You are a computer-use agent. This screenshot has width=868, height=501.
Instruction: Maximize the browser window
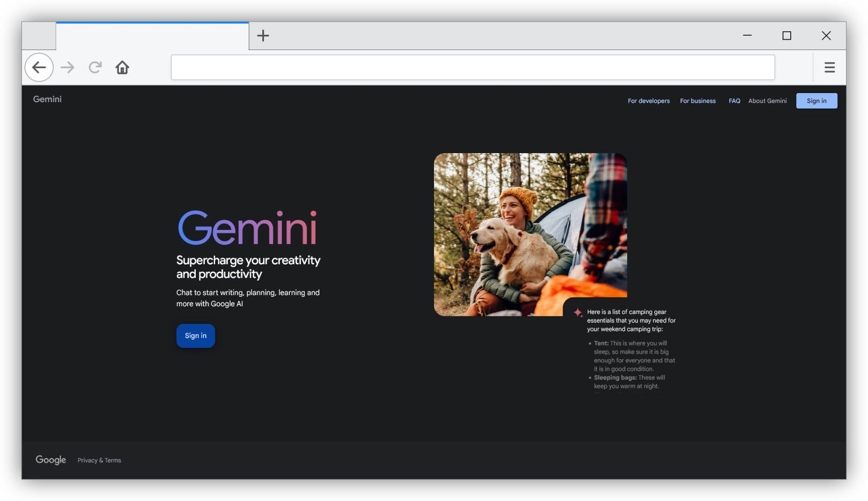[787, 36]
